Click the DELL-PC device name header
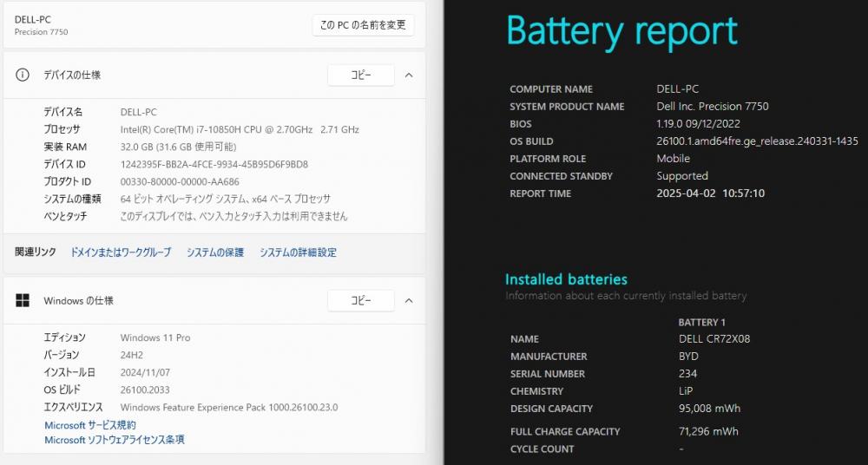The height and width of the screenshot is (465, 868). pos(33,20)
